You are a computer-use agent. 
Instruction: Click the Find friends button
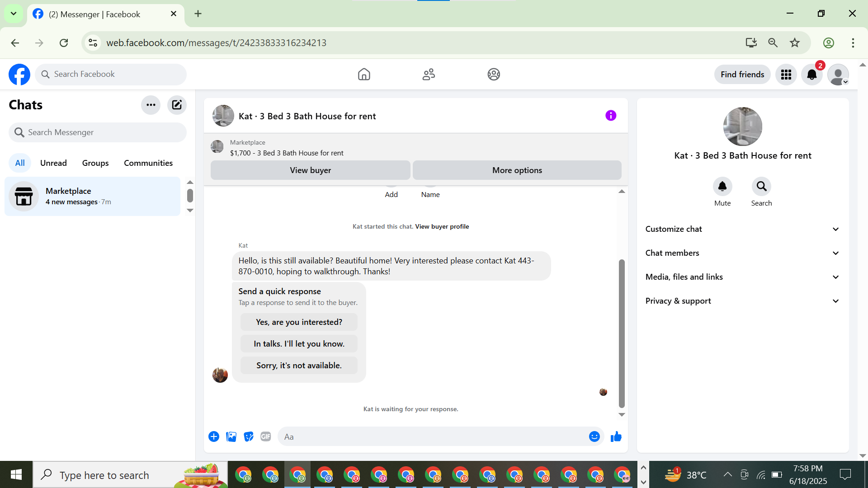click(x=742, y=75)
